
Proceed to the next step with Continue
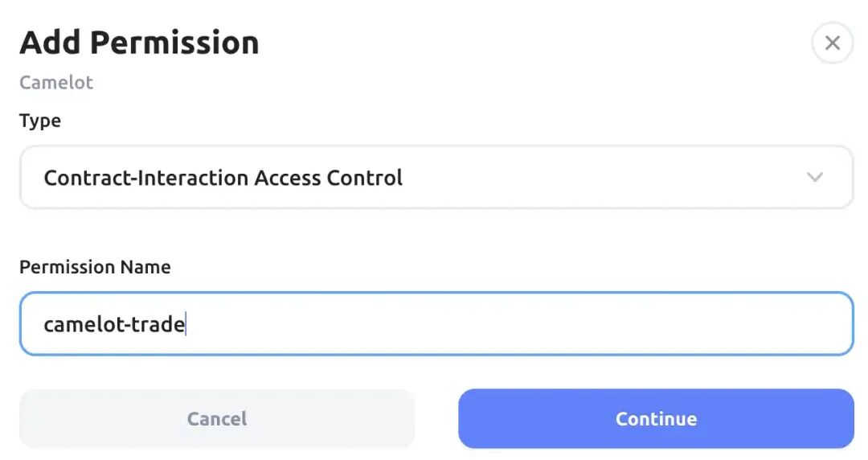[656, 418]
